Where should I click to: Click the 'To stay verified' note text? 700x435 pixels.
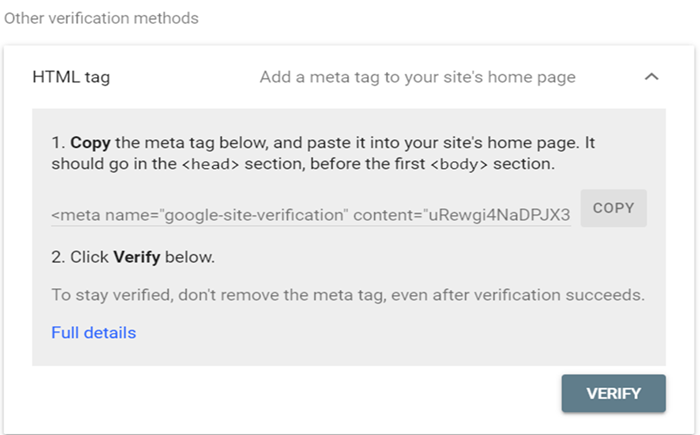[x=348, y=295]
